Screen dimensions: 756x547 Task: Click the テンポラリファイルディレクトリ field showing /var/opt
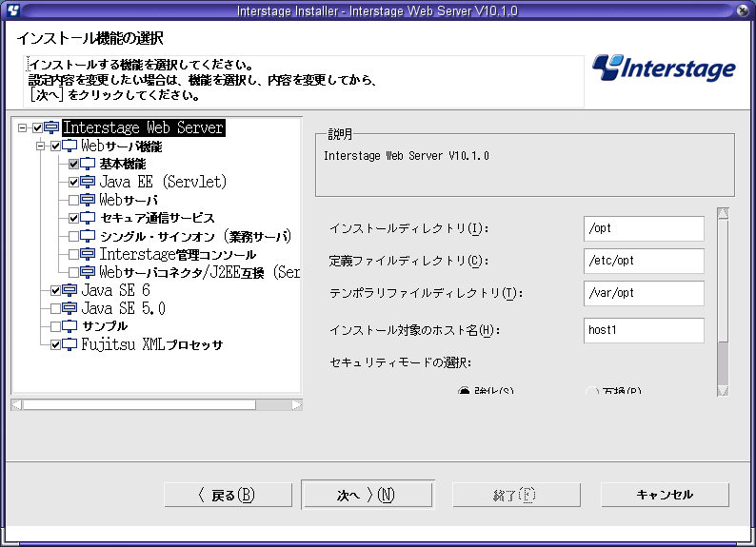point(644,293)
